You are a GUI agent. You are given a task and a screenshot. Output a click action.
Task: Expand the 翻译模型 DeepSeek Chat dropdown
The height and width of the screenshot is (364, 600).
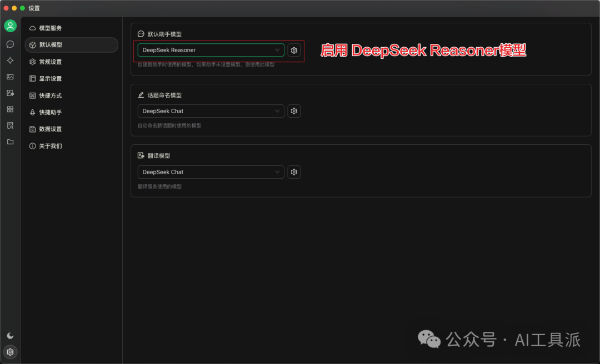pos(211,172)
